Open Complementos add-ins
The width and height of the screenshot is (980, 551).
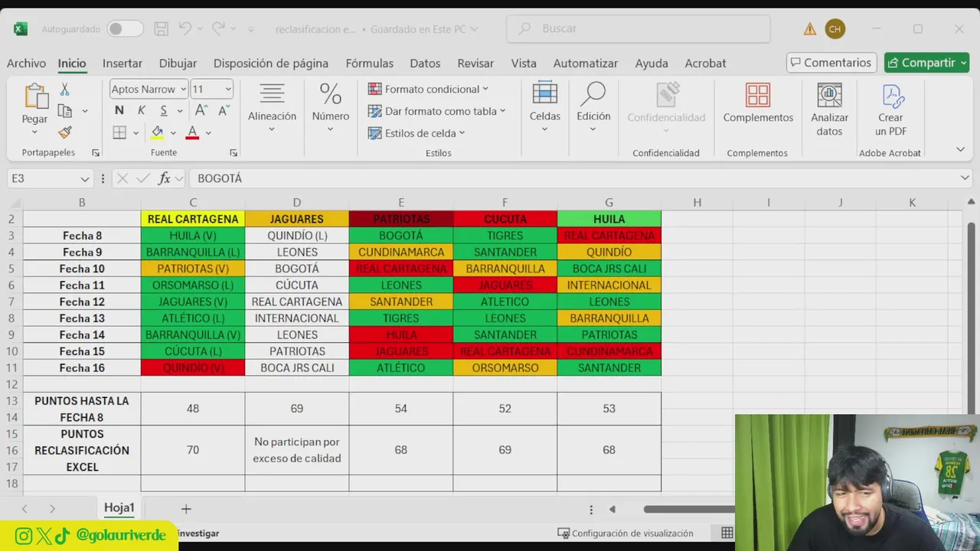(x=758, y=103)
